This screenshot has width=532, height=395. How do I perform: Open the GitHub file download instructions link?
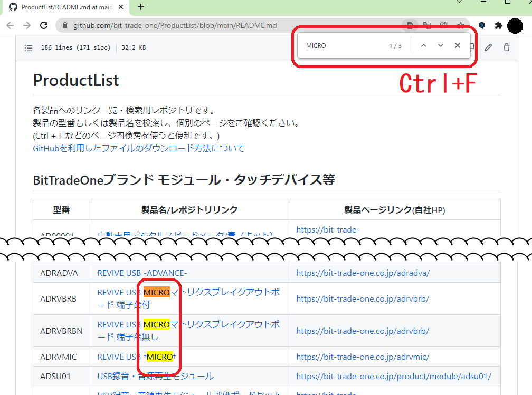tap(139, 149)
